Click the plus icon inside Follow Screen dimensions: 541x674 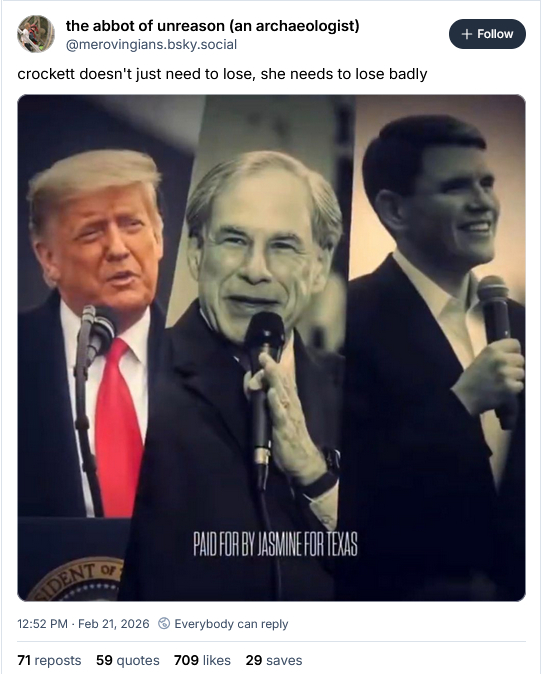(467, 34)
